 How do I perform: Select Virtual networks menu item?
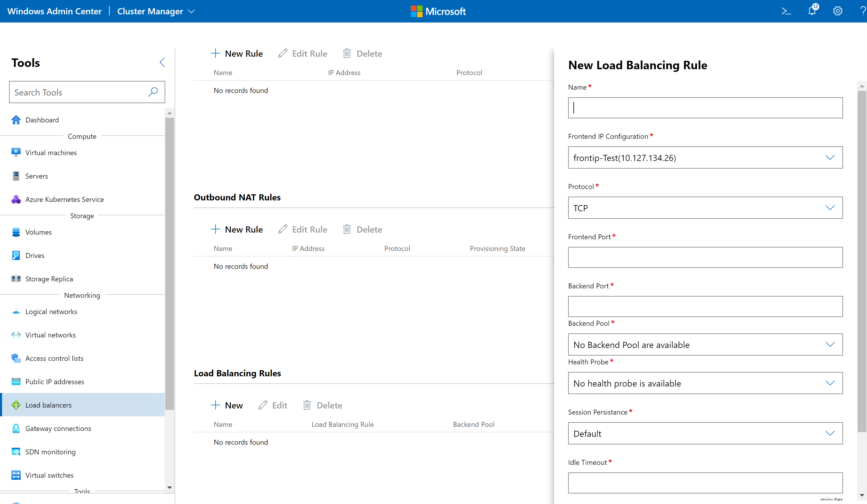pos(50,335)
